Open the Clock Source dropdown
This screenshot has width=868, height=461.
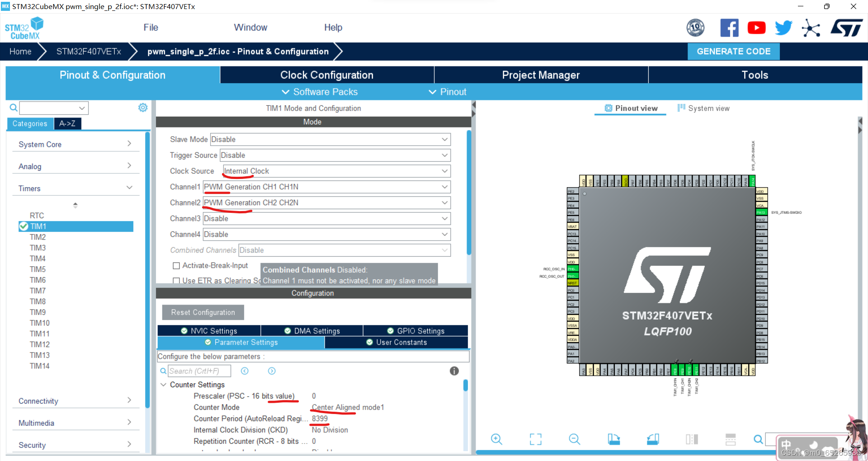337,171
